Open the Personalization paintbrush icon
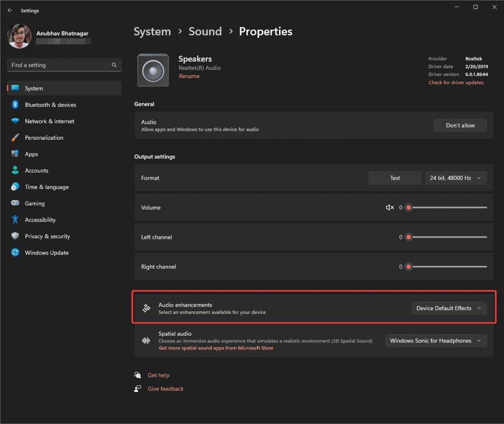Viewport: 504px width, 424px height. point(15,137)
